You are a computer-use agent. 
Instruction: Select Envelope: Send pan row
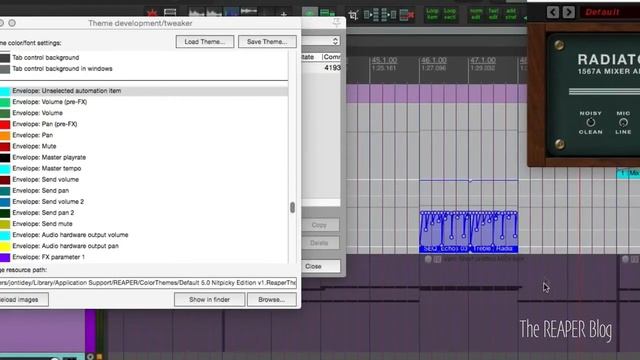click(x=144, y=191)
